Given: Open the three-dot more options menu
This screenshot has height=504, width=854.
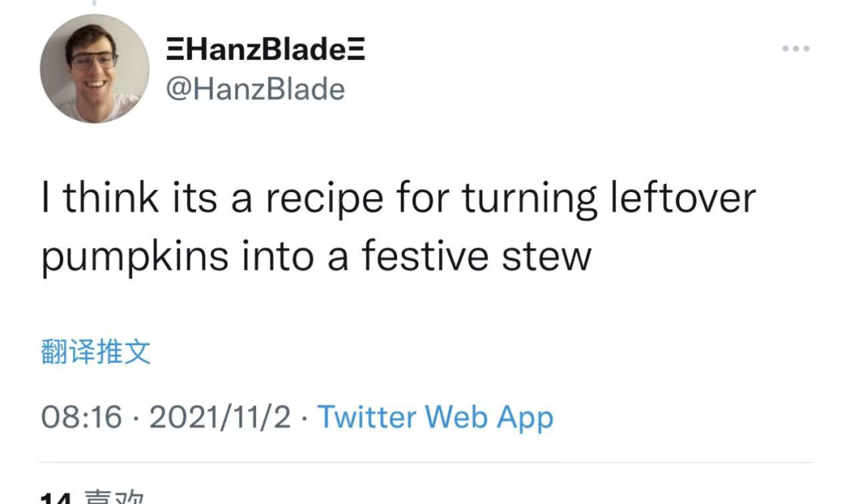Looking at the screenshot, I should 795,49.
